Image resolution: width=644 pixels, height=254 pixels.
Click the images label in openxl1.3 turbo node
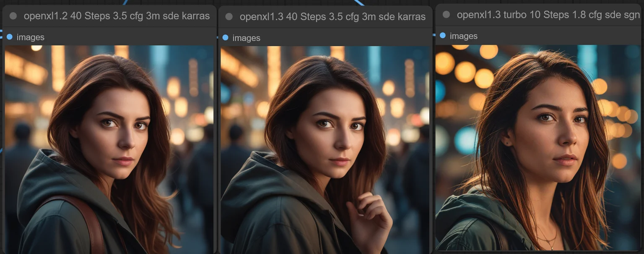pyautogui.click(x=464, y=36)
